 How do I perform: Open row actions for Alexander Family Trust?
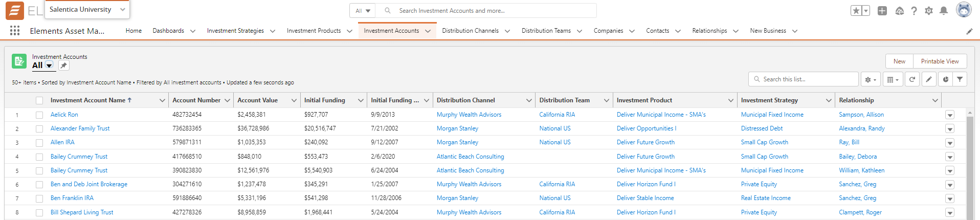tap(950, 129)
